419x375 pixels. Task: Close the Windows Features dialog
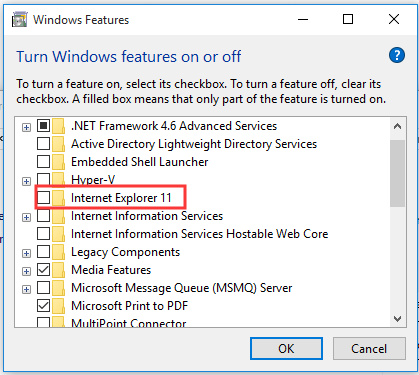point(394,19)
